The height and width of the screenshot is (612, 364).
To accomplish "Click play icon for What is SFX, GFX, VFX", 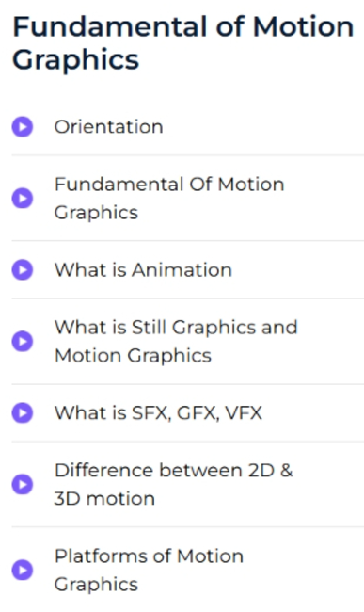I will pos(23,413).
